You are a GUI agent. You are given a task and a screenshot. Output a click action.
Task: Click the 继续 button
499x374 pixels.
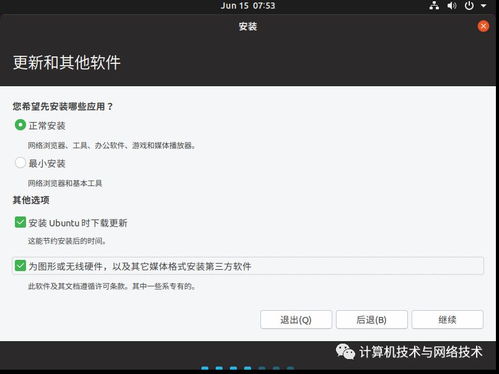(447, 320)
